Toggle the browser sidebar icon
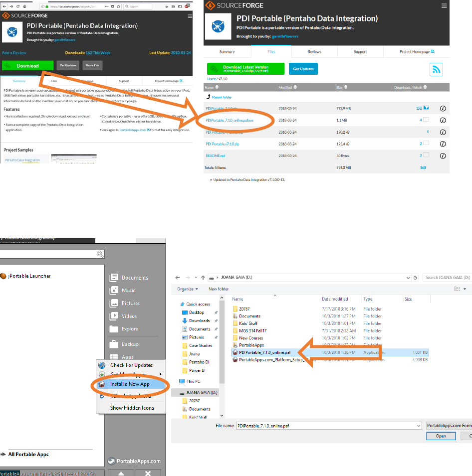472x476 pixels. pyautogui.click(x=180, y=6)
